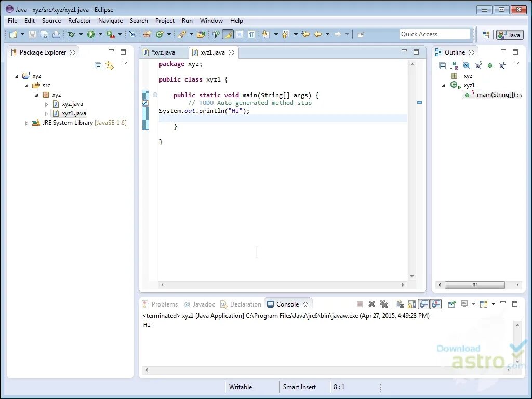Viewport: 532px width, 399px height.
Task: Open the Source menu
Action: coord(51,21)
